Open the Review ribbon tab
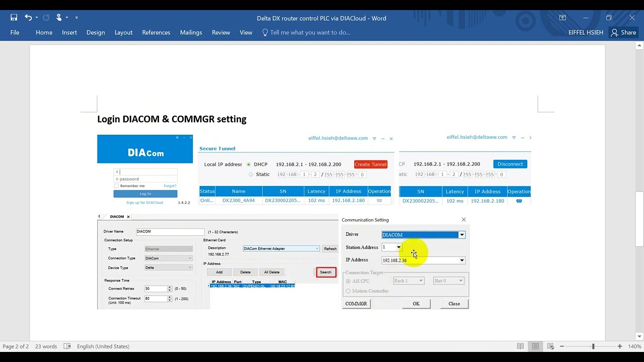 click(x=221, y=32)
